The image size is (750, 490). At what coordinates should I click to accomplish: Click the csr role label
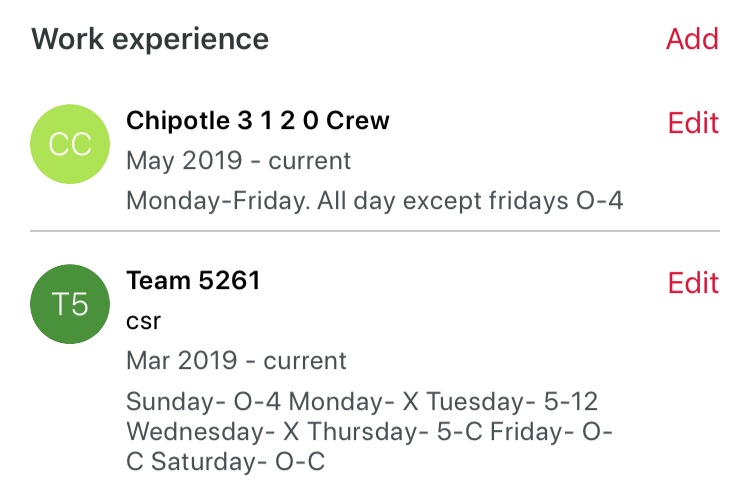point(144,321)
